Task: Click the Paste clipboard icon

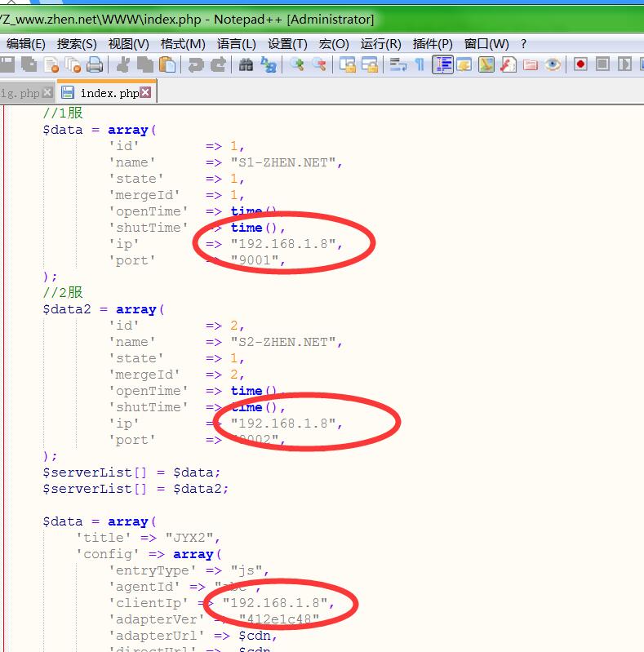Action: (167, 64)
